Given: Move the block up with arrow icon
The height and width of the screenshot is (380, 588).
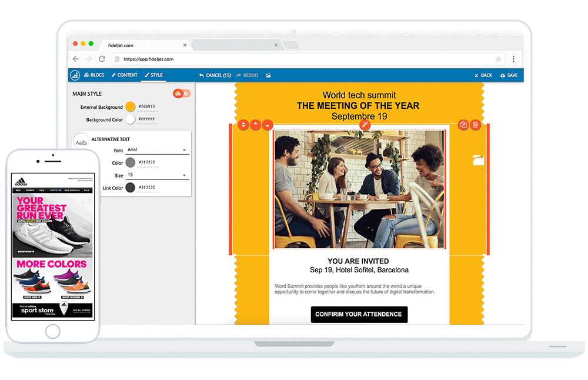Looking at the screenshot, I should point(255,125).
